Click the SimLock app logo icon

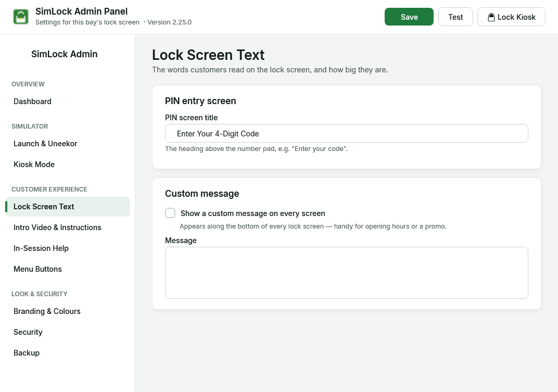coord(21,17)
